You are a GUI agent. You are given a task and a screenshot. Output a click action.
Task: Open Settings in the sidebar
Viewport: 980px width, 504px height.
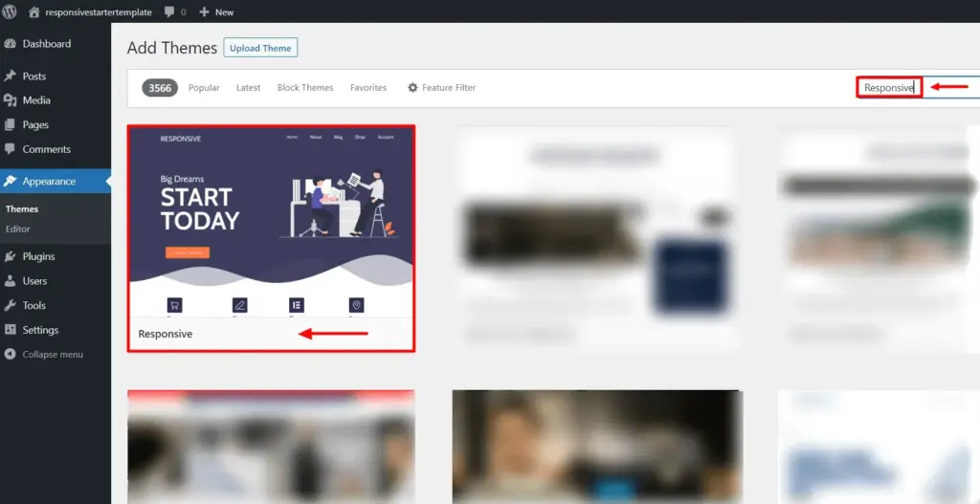[40, 330]
